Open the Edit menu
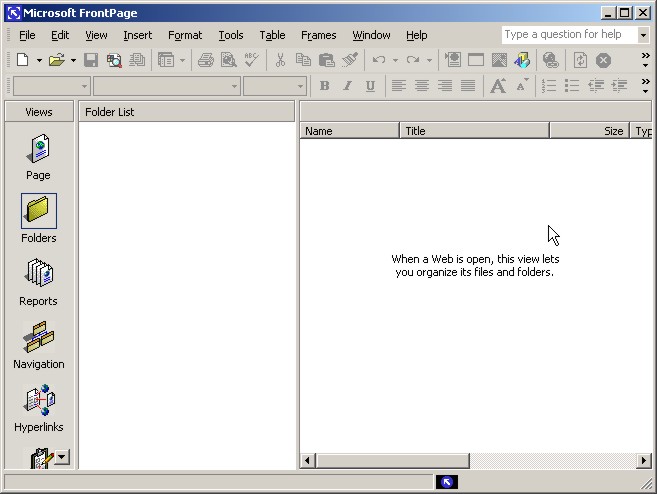Screen dimensions: 657x494 60,35
